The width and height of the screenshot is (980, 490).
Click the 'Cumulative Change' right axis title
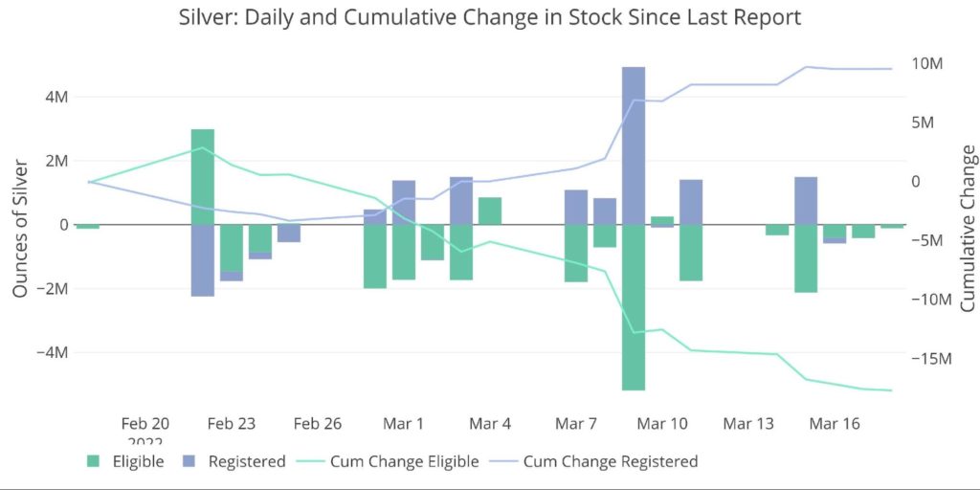click(968, 228)
